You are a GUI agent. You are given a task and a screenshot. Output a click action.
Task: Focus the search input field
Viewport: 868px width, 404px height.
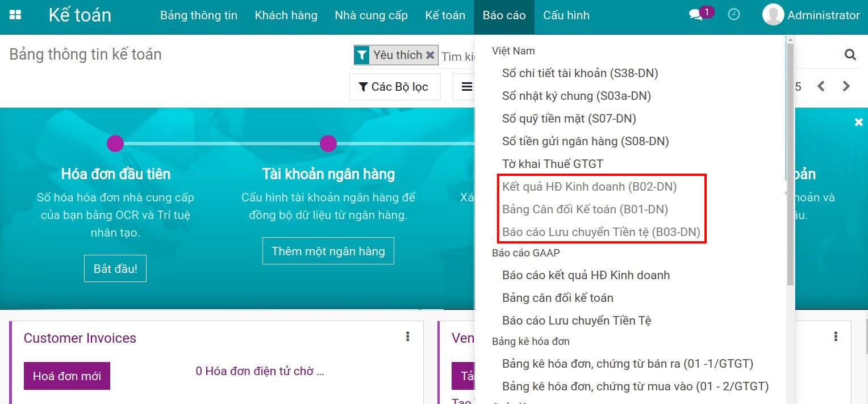457,56
